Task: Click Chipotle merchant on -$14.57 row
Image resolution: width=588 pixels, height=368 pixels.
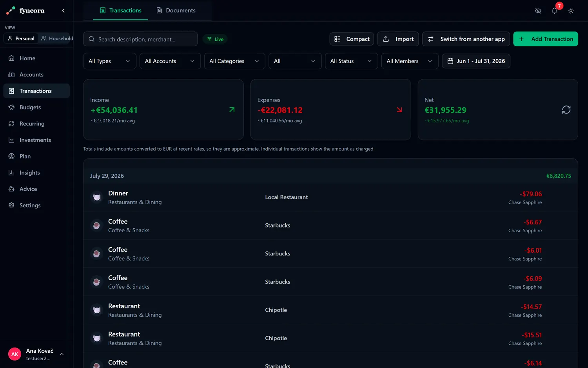Action: click(x=276, y=310)
